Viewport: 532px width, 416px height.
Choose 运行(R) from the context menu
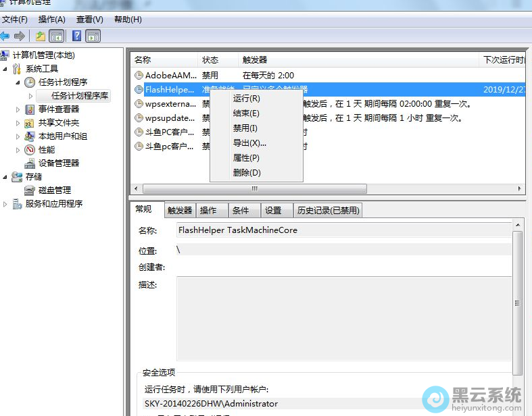(256, 99)
